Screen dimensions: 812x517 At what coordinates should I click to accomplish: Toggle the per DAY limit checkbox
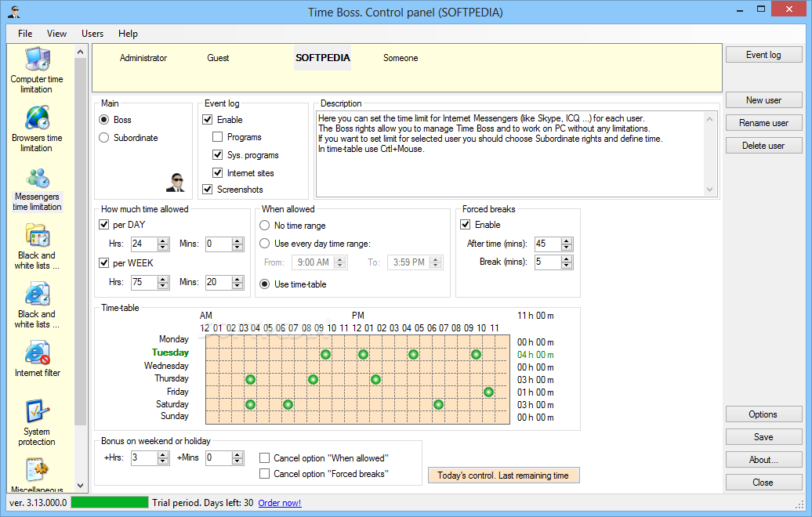(104, 225)
